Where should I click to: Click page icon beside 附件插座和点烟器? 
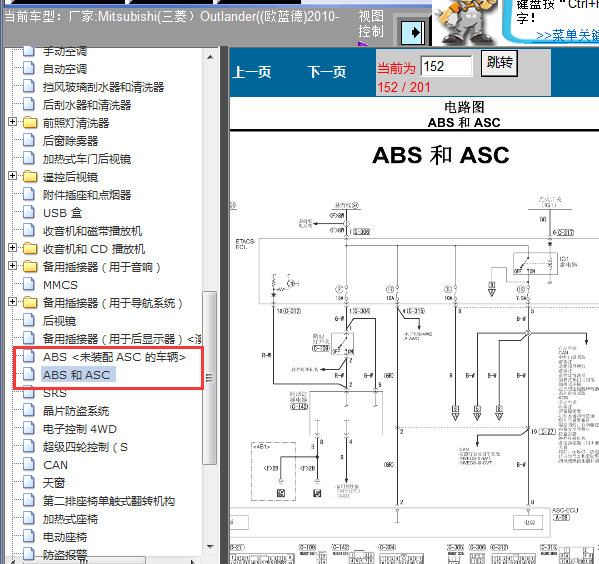point(29,194)
